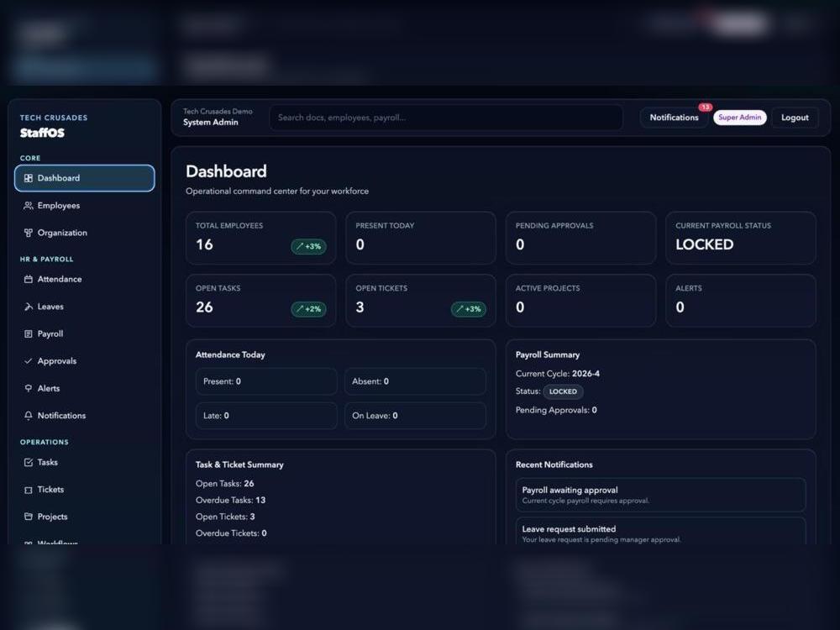Click the Dashboard page heading
Screen dimensions: 840x630
point(226,171)
